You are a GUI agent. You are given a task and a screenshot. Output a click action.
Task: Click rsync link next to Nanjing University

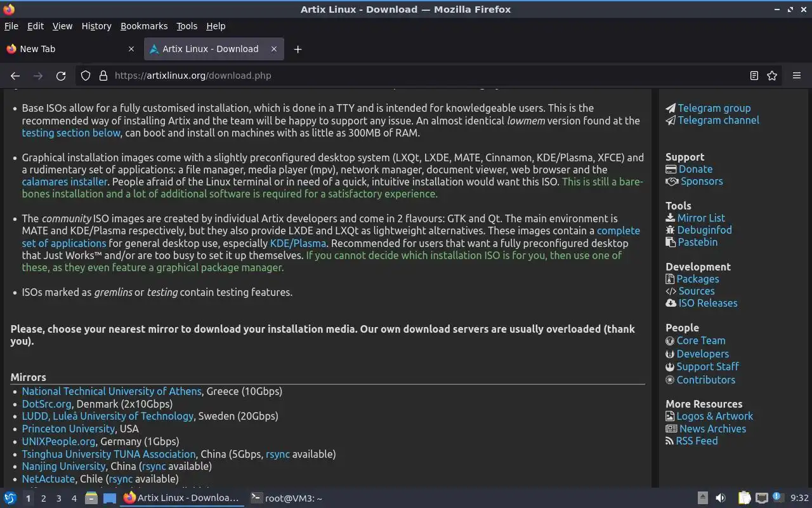coord(154,466)
